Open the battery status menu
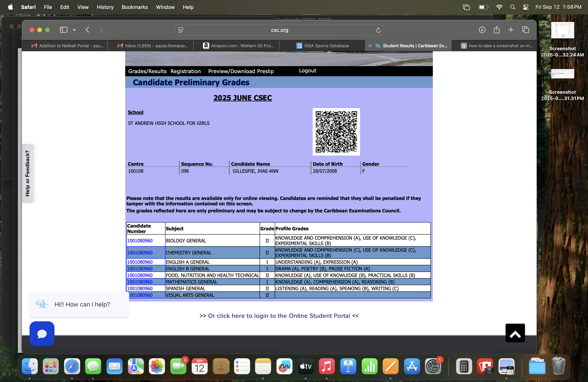 tap(484, 7)
